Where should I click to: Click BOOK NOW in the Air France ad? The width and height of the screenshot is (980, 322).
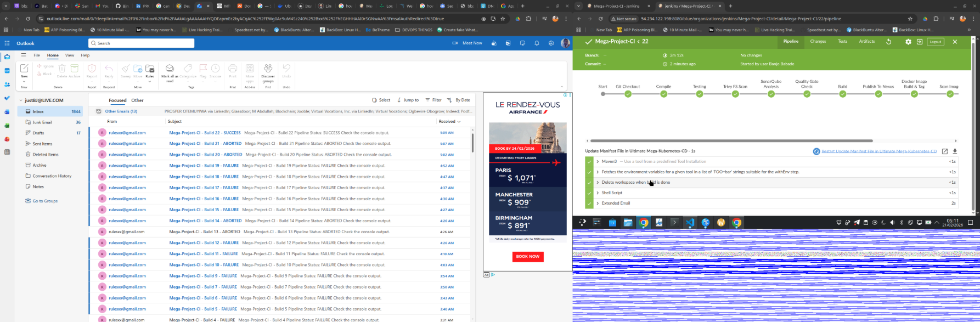527,256
